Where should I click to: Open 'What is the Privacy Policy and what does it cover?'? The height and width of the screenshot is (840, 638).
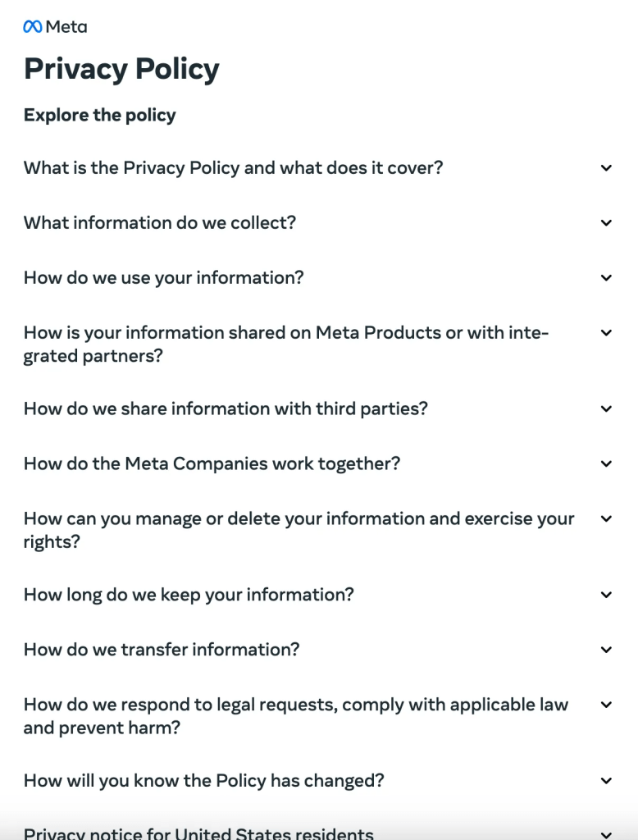pyautogui.click(x=233, y=168)
